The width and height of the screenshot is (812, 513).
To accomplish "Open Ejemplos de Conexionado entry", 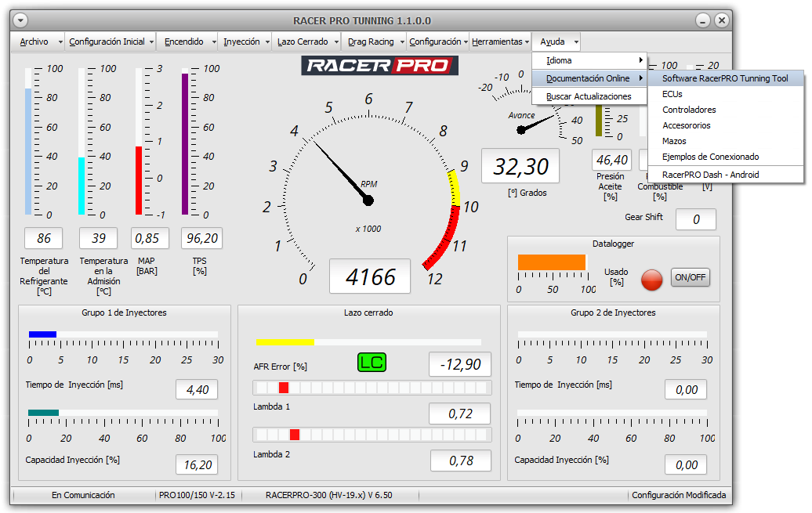I will click(726, 157).
